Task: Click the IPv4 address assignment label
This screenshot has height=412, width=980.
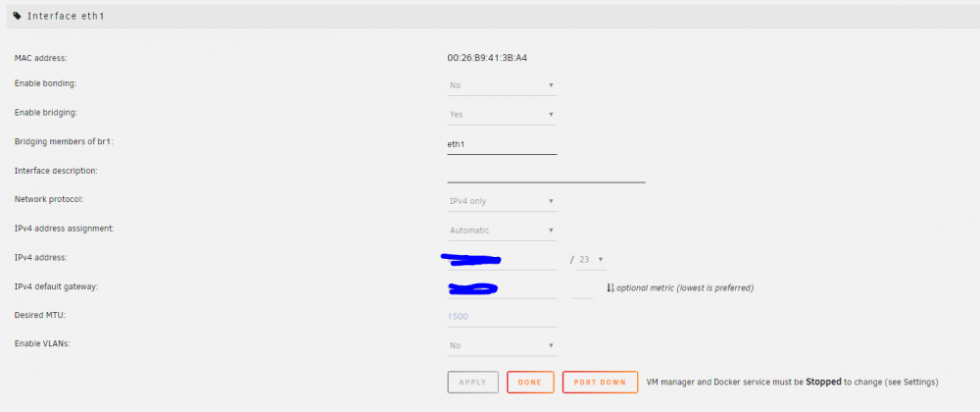Action: [65, 229]
